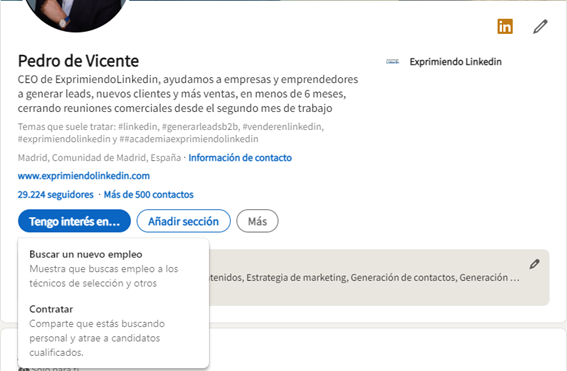View the 29.224 seguidores link
The width and height of the screenshot is (567, 371).
pos(56,195)
